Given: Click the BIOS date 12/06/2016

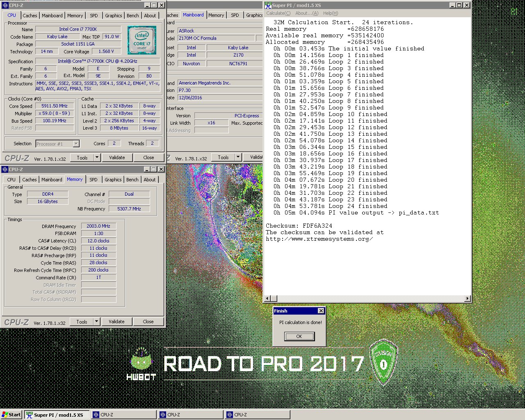Looking at the screenshot, I should click(x=220, y=98).
